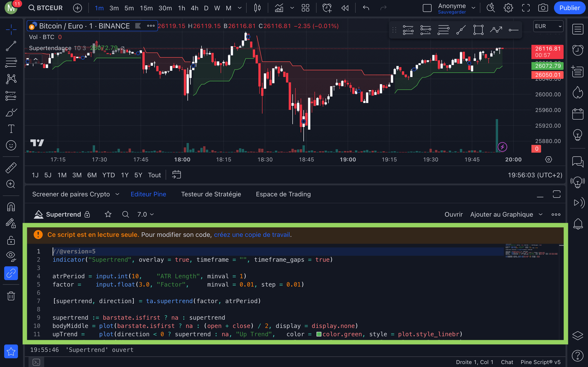This screenshot has height=367, width=588.
Task: Click the Publier button
Action: pyautogui.click(x=569, y=8)
